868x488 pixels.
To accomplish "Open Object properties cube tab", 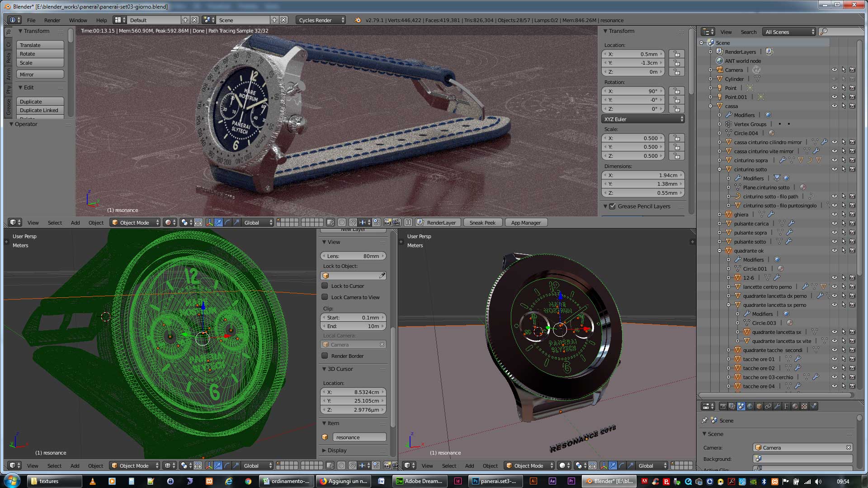I will coord(759,406).
